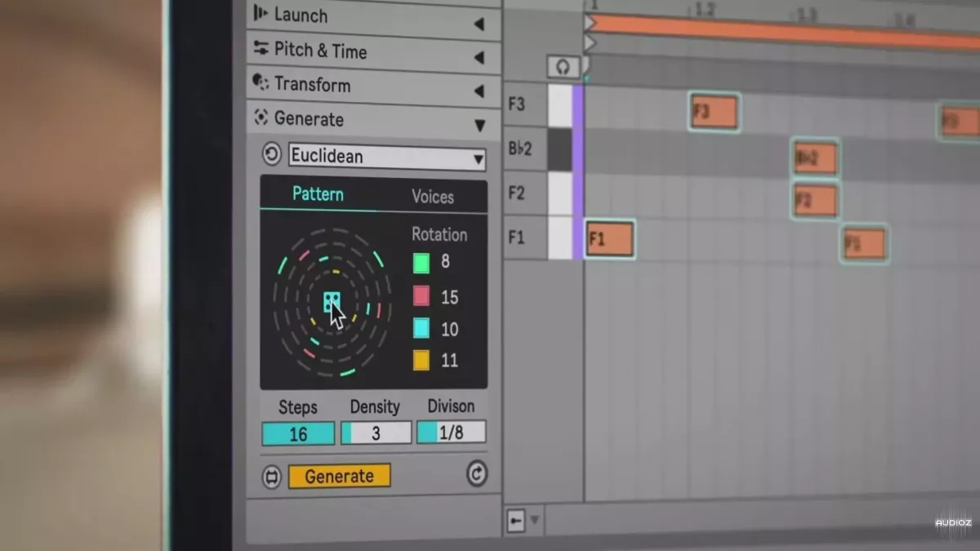Click the F3 piano key
Image resolution: width=980 pixels, height=551 pixels.
(x=559, y=105)
